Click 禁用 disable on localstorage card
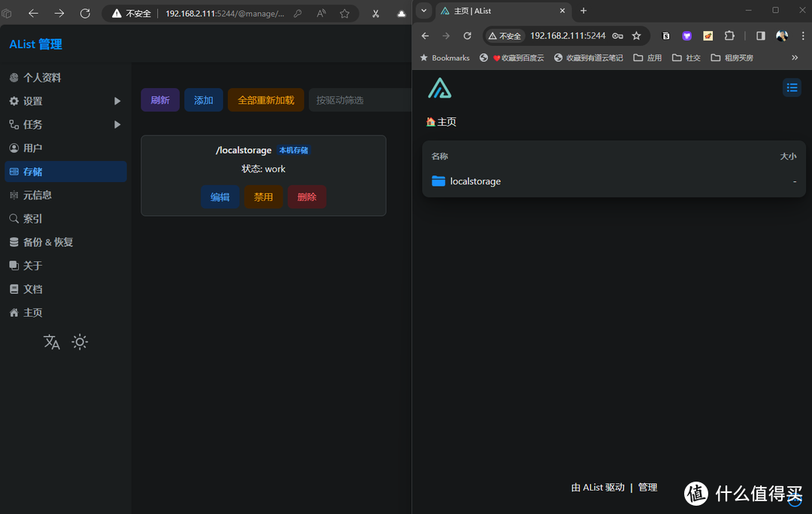 point(263,197)
